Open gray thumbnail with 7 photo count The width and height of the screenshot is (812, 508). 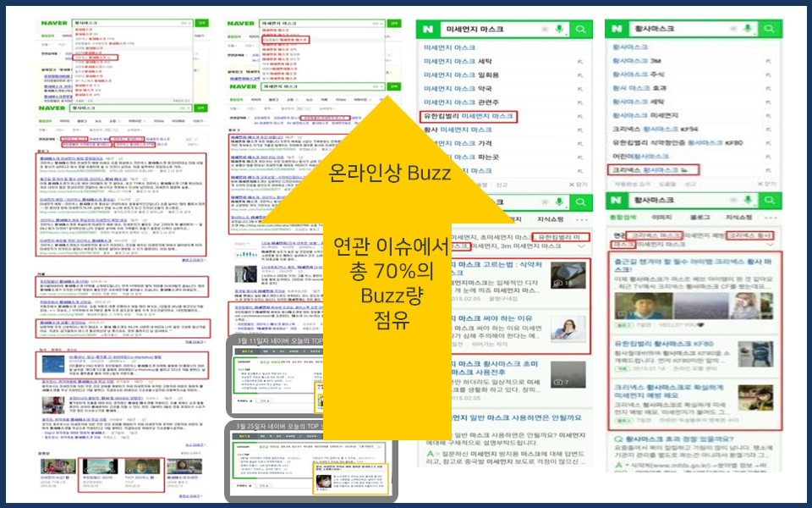click(568, 375)
